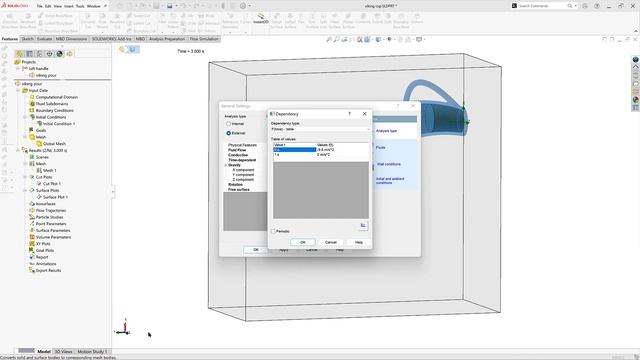Select the X component gravity row
640x360 pixels.
243,170
